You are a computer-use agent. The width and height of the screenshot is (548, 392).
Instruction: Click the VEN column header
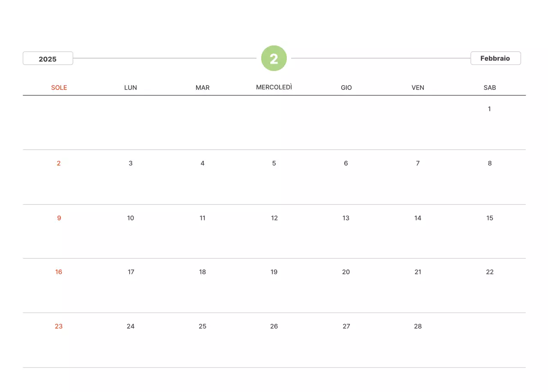pyautogui.click(x=418, y=88)
